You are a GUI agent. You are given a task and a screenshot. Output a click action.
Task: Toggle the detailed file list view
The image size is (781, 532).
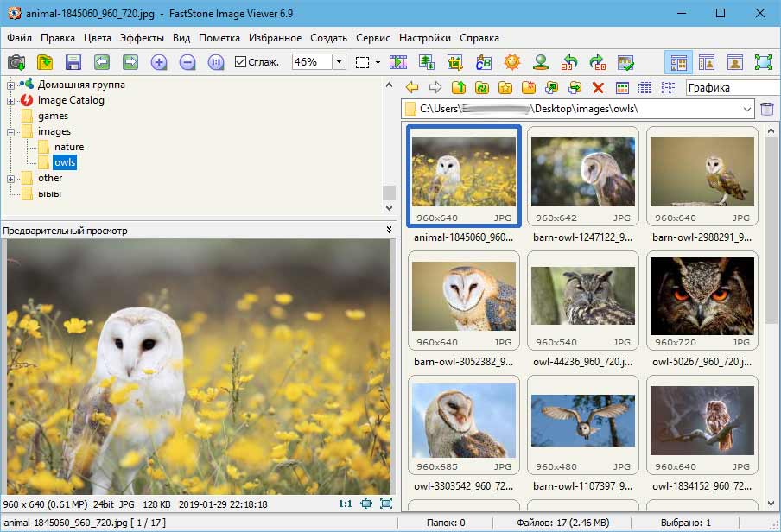tap(647, 87)
